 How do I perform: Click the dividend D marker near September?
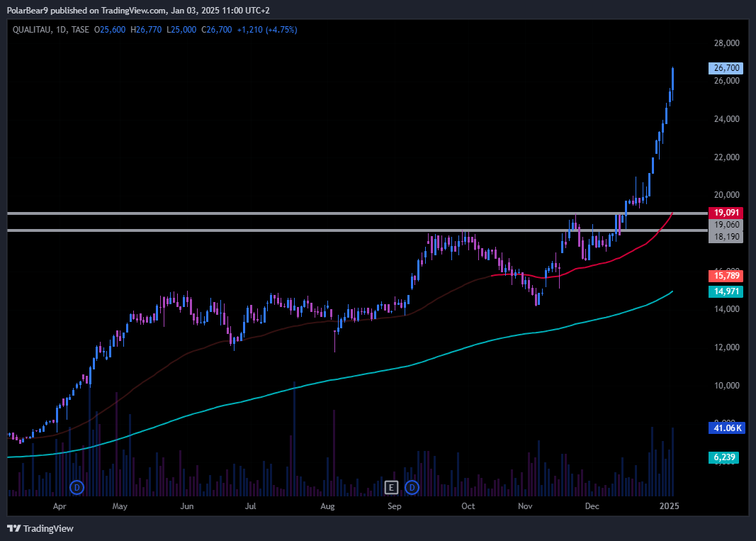(412, 487)
